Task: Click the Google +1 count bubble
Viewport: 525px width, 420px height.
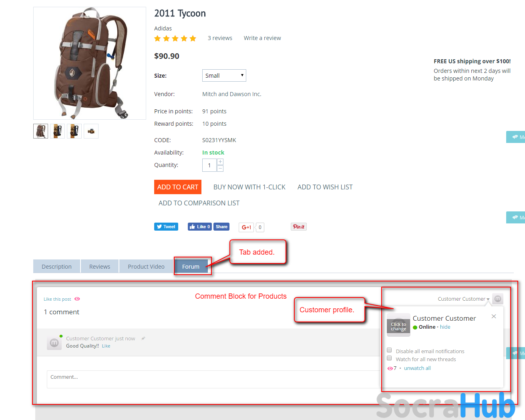Action: [260, 227]
